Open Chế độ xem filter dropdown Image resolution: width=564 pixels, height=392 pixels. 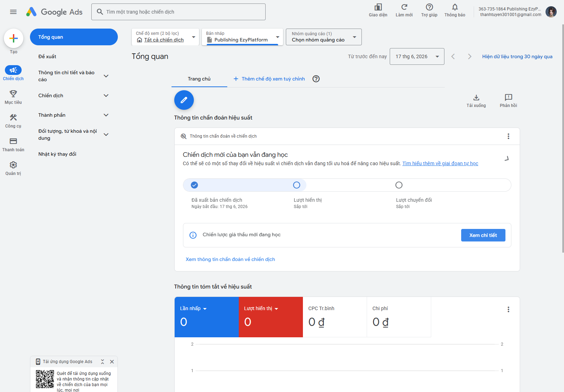click(x=166, y=37)
